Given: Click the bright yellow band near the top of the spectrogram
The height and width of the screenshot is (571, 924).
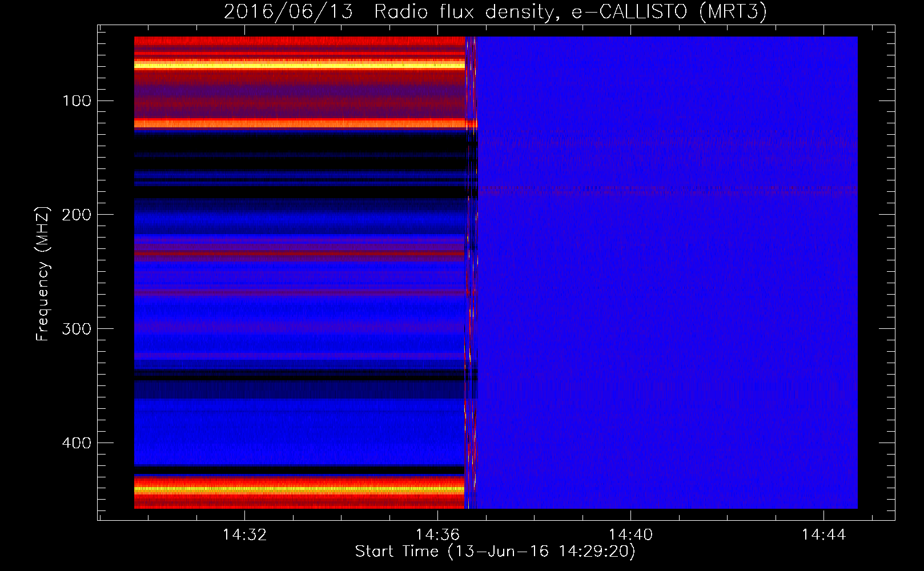Looking at the screenshot, I should tap(299, 65).
